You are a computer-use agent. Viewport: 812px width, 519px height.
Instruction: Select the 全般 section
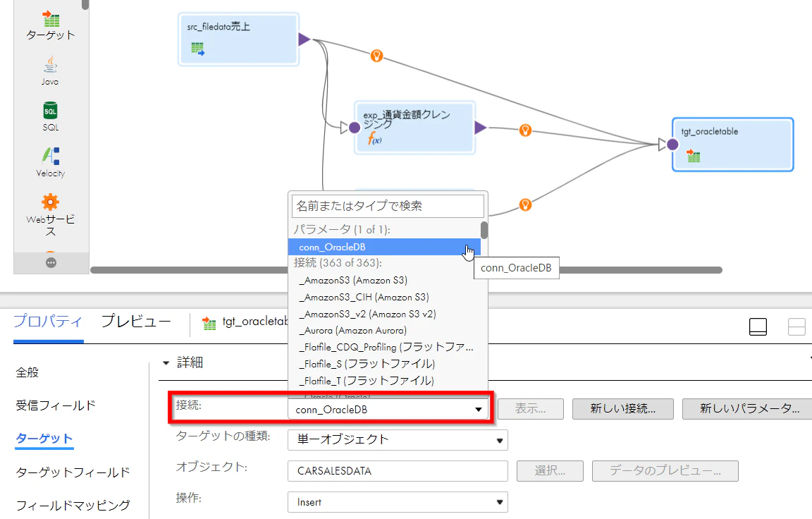coord(27,372)
